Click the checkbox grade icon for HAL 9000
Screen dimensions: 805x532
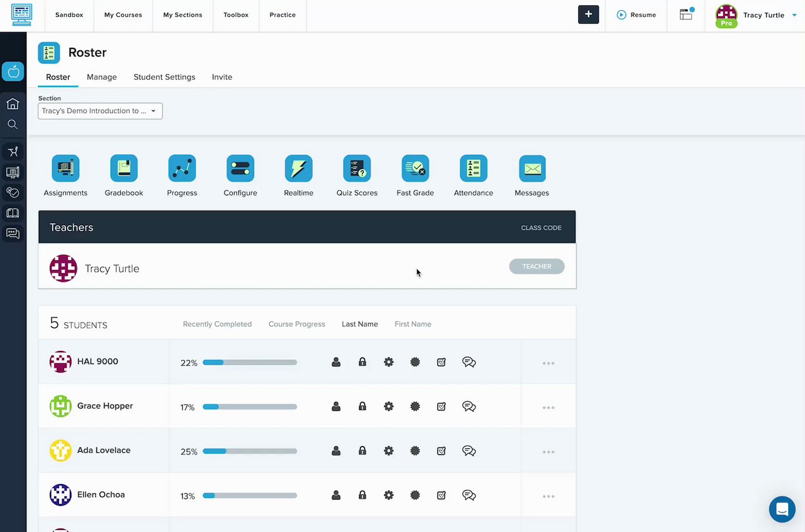point(441,362)
